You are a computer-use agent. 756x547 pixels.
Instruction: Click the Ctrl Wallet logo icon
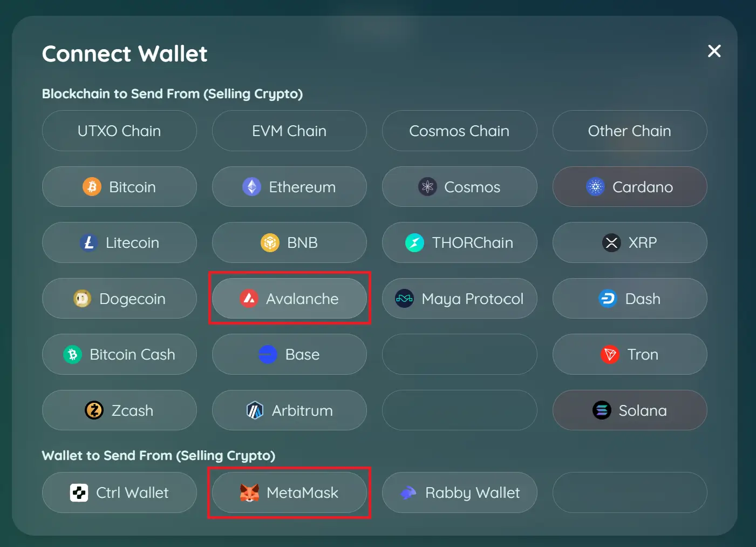point(79,492)
